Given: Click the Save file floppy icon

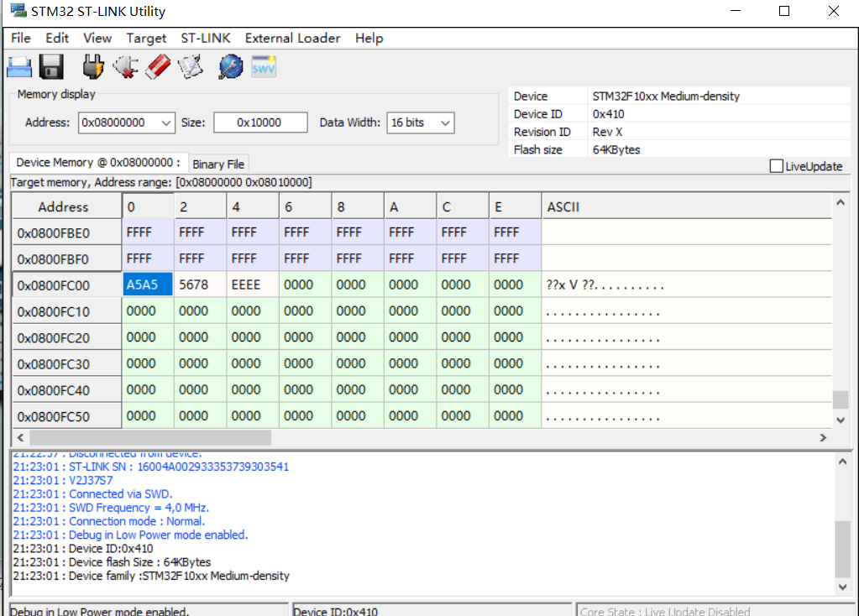Looking at the screenshot, I should pos(51,67).
